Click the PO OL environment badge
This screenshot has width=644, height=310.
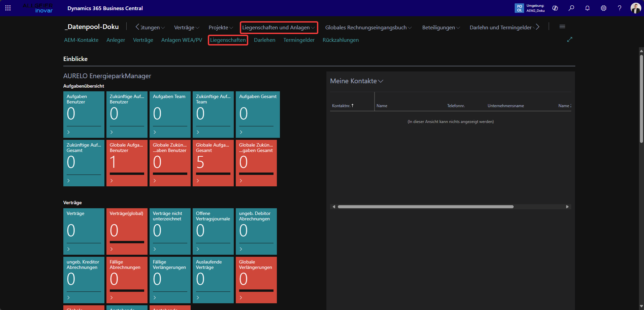(x=519, y=8)
